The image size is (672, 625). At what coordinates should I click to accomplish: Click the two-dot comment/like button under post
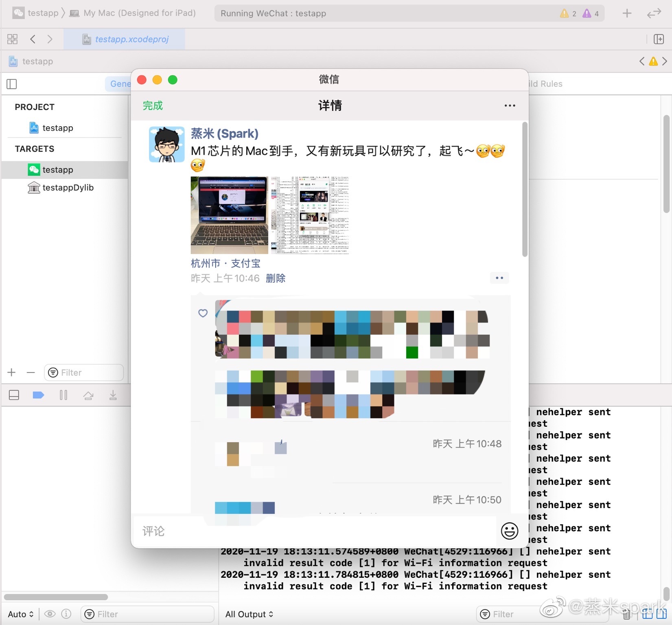coord(499,278)
